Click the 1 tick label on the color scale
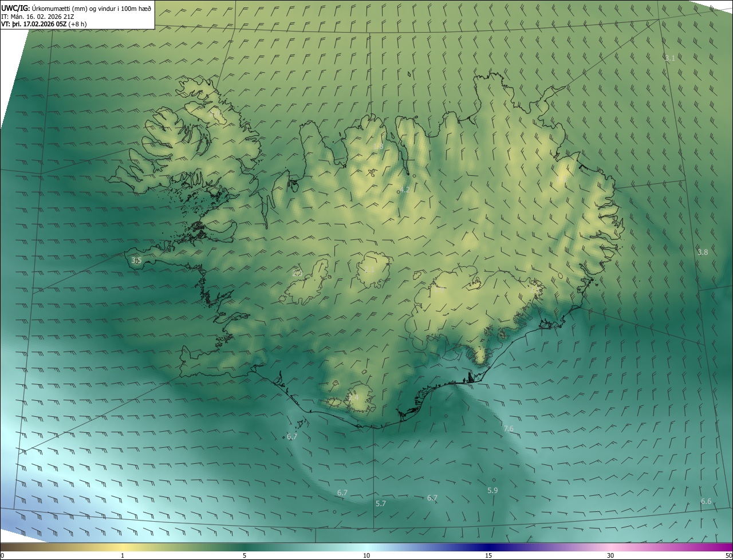Image resolution: width=733 pixels, height=560 pixels. [x=123, y=555]
